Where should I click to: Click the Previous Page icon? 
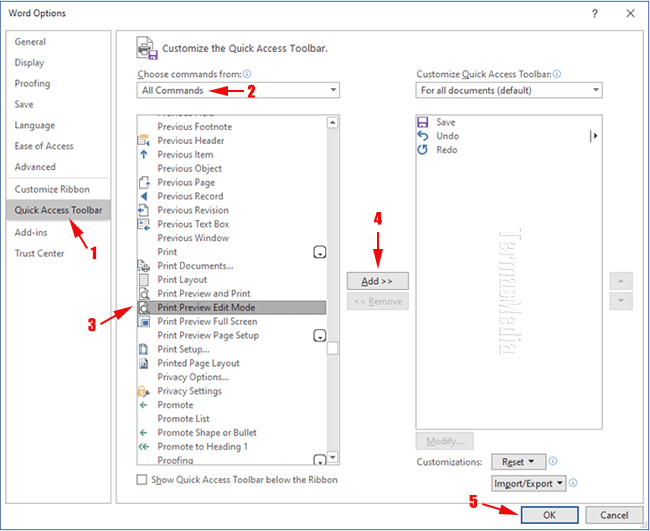144,182
